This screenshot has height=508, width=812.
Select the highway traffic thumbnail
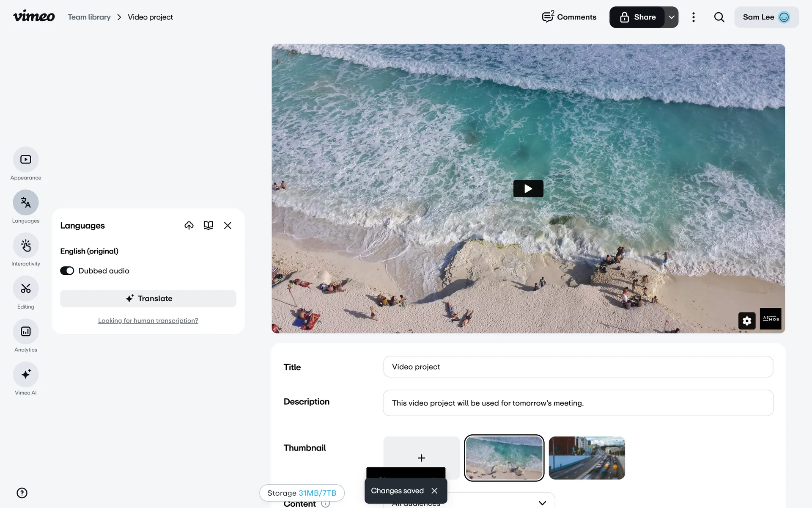[587, 458]
